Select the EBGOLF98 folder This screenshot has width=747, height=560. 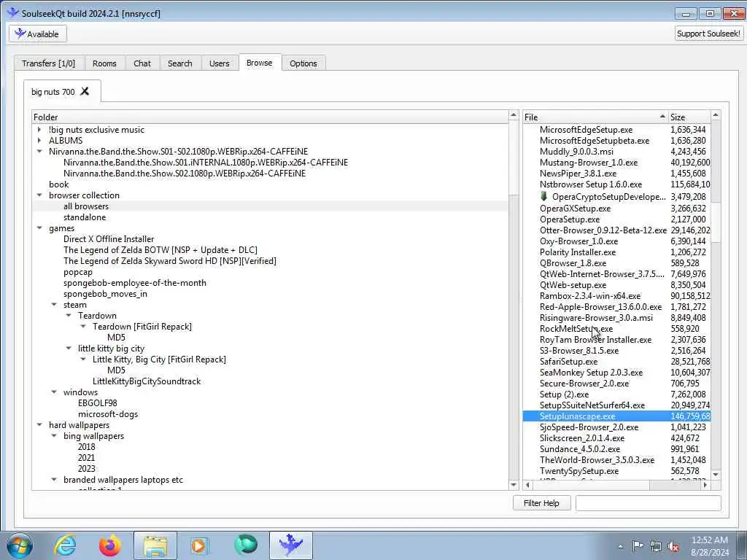(98, 402)
